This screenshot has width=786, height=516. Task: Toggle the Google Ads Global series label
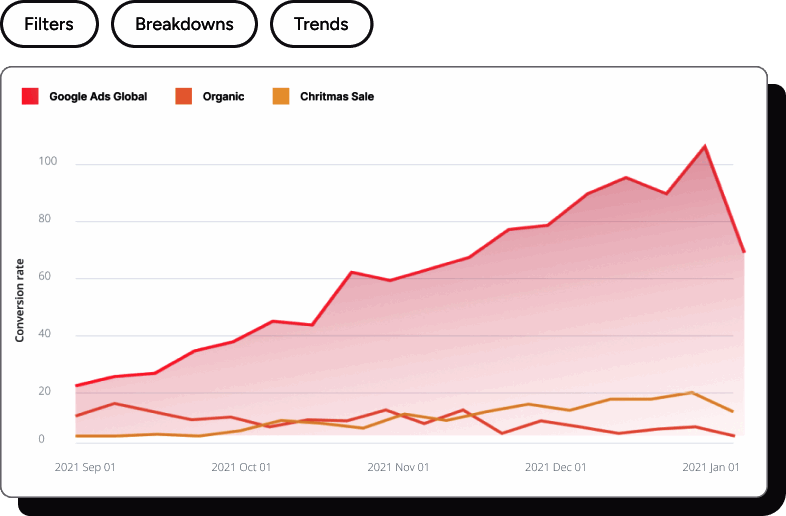[x=98, y=97]
